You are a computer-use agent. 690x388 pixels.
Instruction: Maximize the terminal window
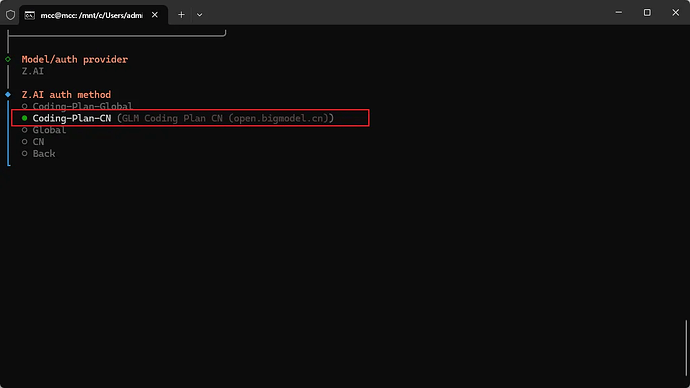[647, 13]
